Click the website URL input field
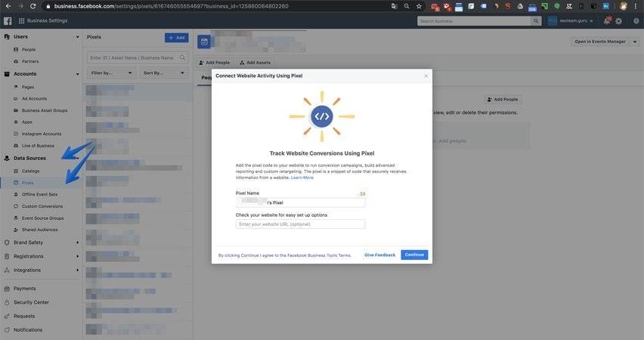This screenshot has height=340, width=644. click(x=300, y=224)
